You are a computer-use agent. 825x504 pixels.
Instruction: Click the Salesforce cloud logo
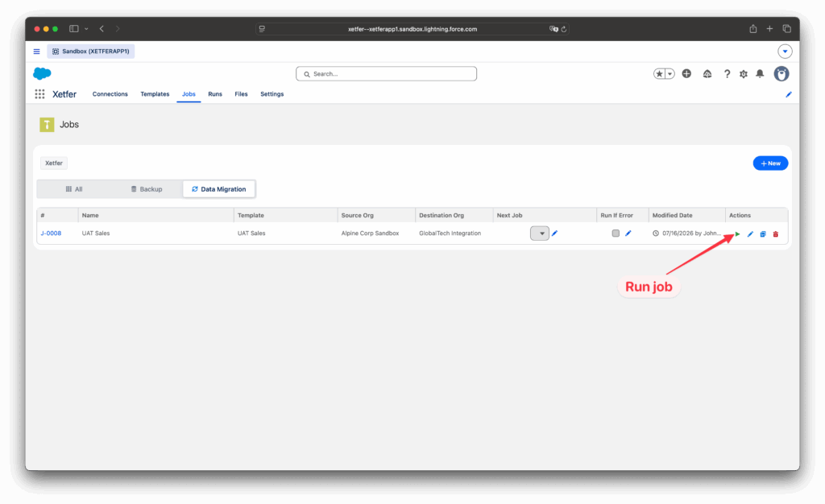point(42,73)
